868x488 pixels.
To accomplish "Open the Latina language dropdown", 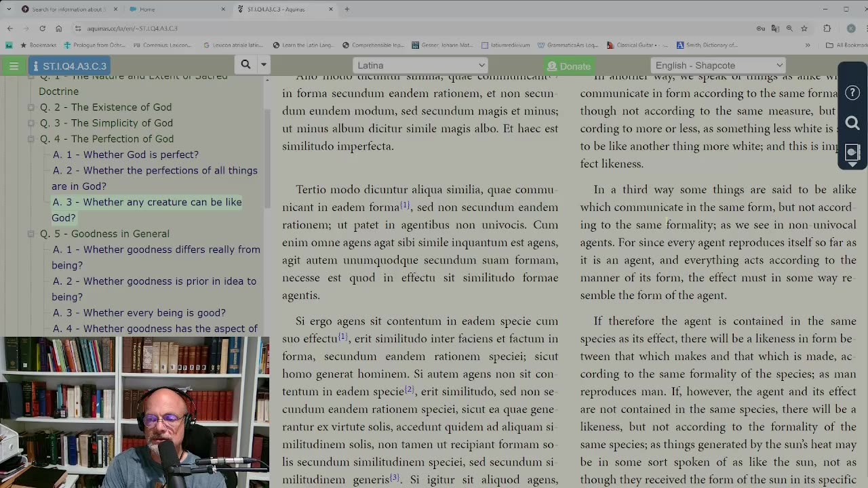I will click(x=420, y=65).
